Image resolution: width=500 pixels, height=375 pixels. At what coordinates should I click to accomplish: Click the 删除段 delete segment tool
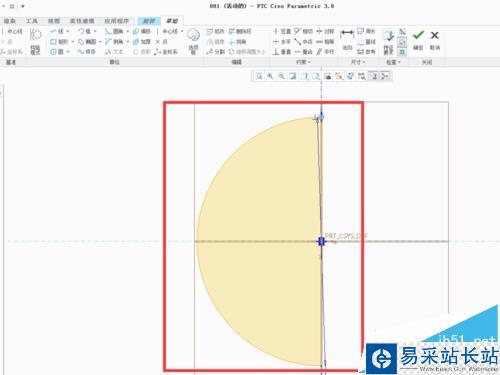(x=240, y=31)
